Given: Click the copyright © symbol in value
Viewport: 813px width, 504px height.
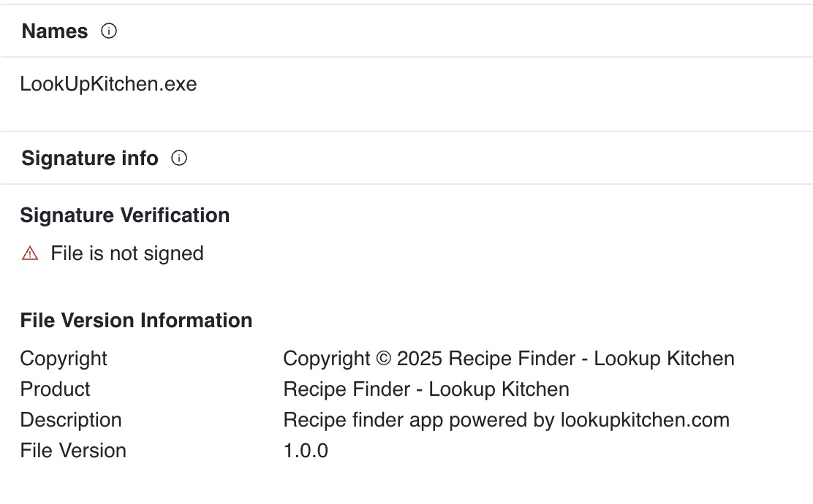Looking at the screenshot, I should pyautogui.click(x=383, y=359).
